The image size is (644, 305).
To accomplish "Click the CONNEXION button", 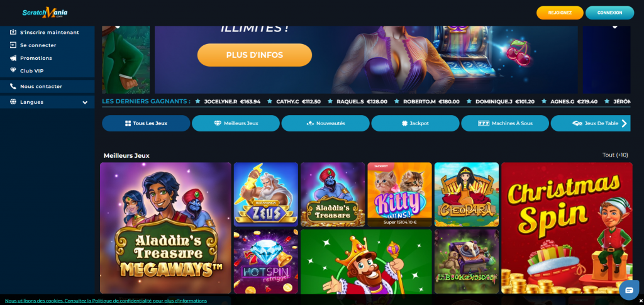I will click(x=609, y=13).
